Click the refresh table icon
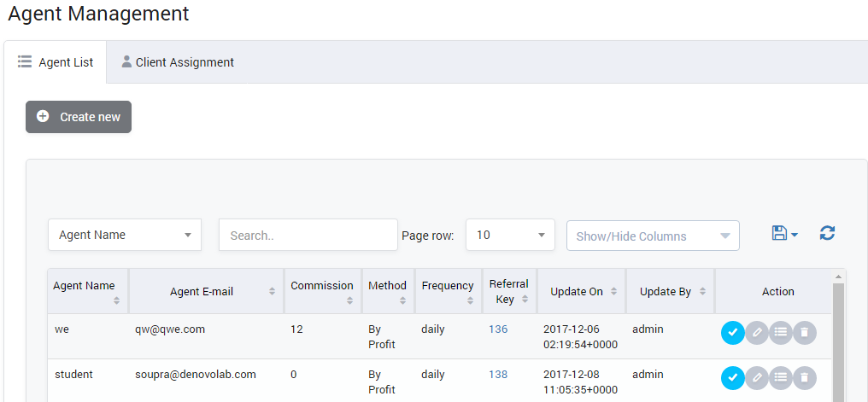Image resolution: width=868 pixels, height=402 pixels. coord(826,233)
